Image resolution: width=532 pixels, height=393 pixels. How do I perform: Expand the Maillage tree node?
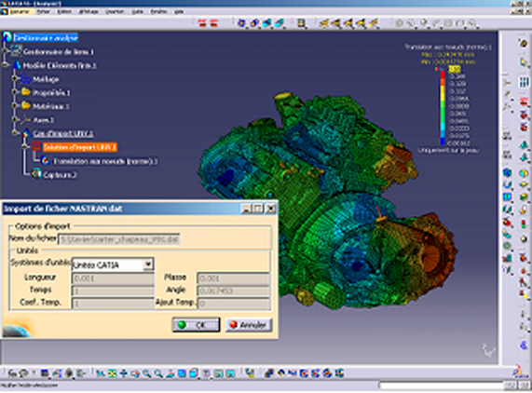coord(15,78)
